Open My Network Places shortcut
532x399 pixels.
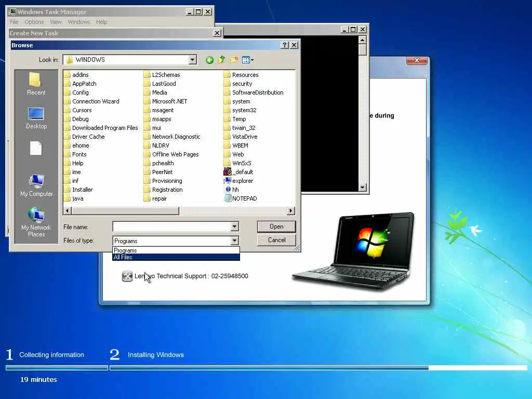[36, 222]
